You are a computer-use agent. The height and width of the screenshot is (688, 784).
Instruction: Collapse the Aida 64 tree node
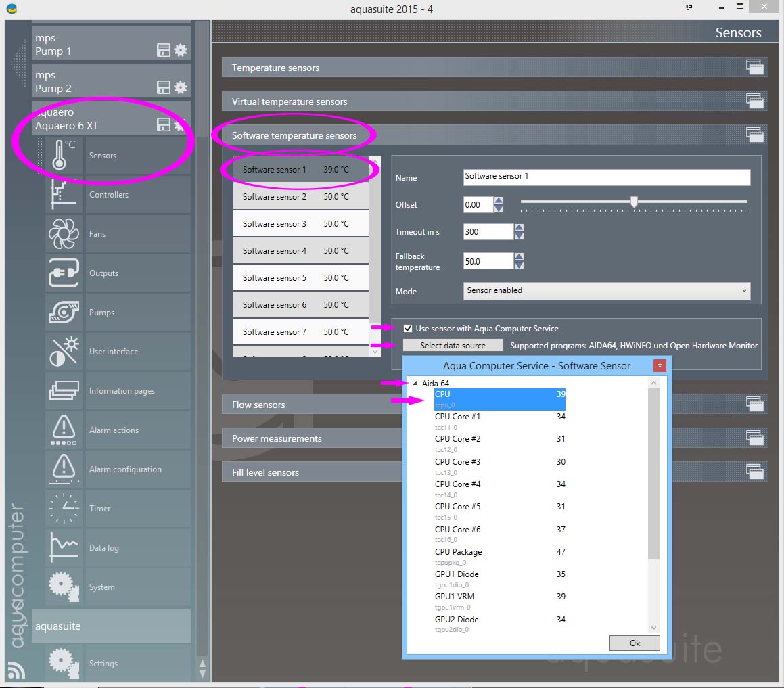point(415,384)
